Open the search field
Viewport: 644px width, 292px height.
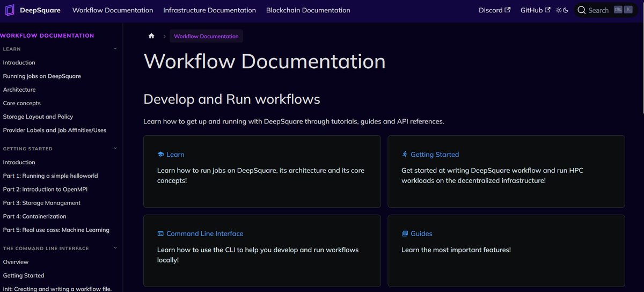606,10
